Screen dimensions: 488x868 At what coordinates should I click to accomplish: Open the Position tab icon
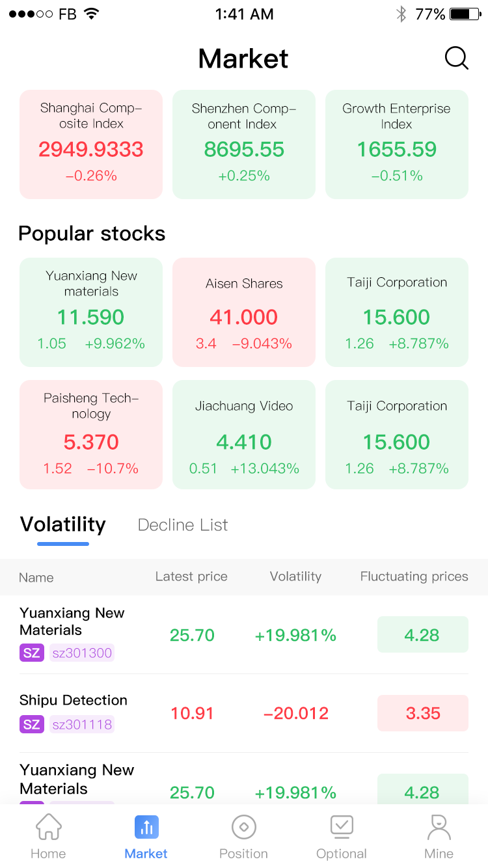pos(244,828)
